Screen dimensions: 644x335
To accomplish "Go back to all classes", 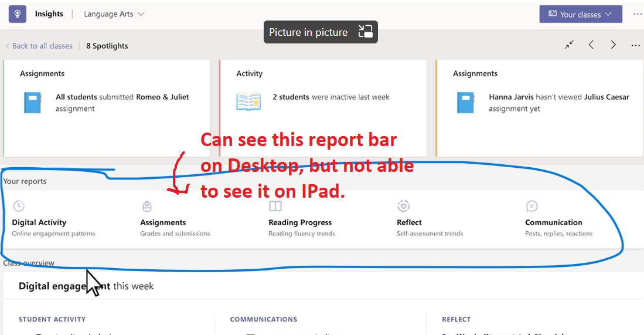I will [39, 46].
